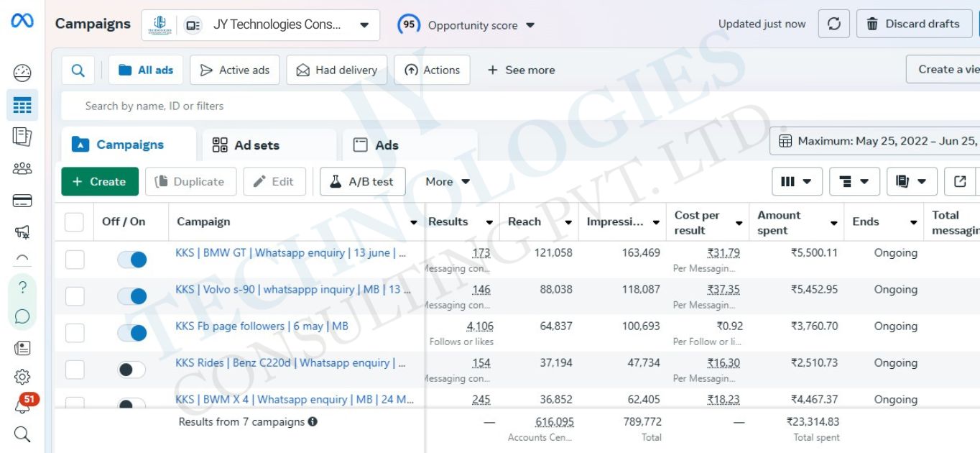Click the export share icon button

(960, 181)
